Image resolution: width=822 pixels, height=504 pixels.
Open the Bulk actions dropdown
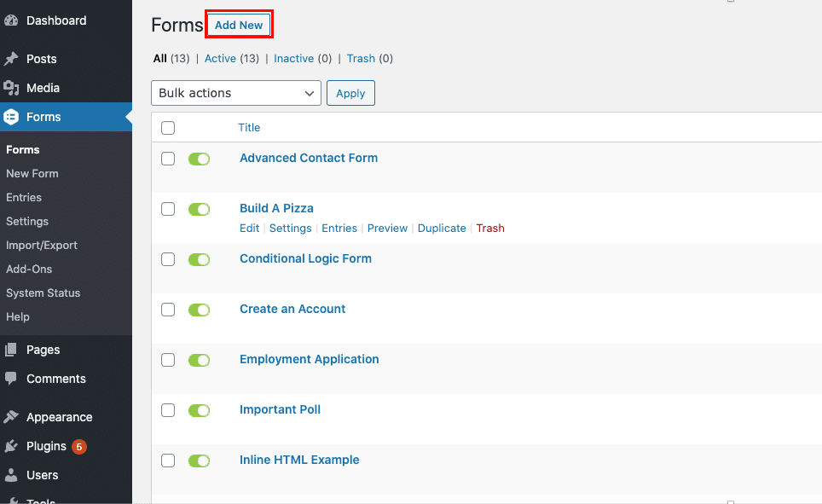tap(235, 93)
